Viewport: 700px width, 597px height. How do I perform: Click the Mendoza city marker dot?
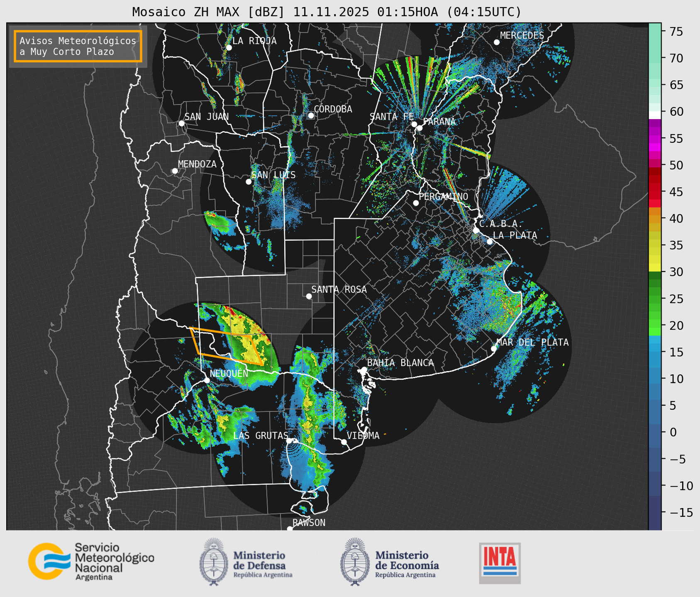coord(175,171)
